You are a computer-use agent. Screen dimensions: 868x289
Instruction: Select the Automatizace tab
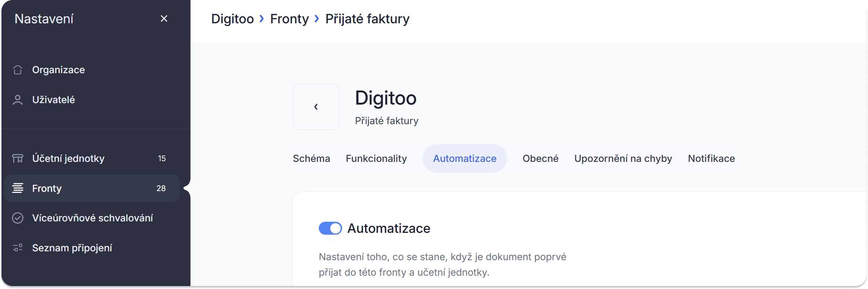465,159
